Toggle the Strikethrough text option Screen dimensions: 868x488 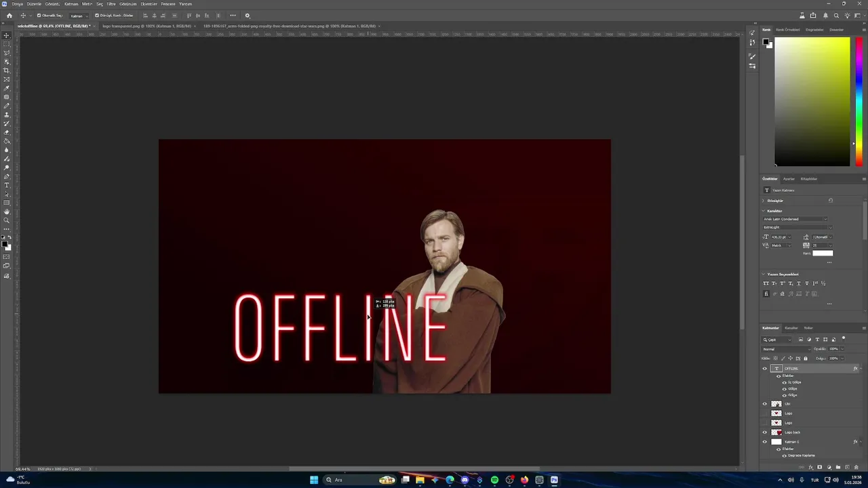coord(807,283)
